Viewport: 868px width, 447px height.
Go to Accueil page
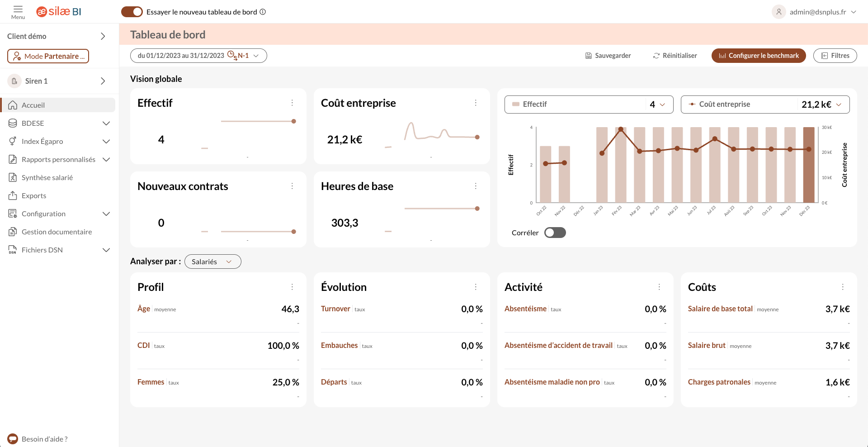58,105
